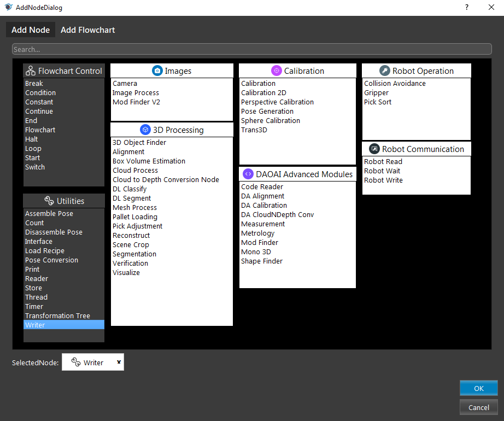Select the Robot Write node
The image size is (504, 421).
(x=383, y=180)
